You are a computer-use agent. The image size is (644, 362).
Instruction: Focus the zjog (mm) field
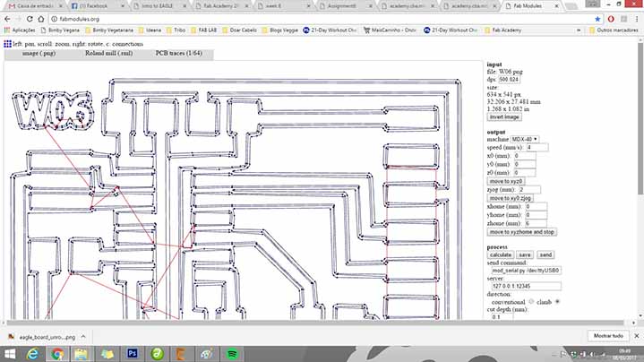point(530,190)
